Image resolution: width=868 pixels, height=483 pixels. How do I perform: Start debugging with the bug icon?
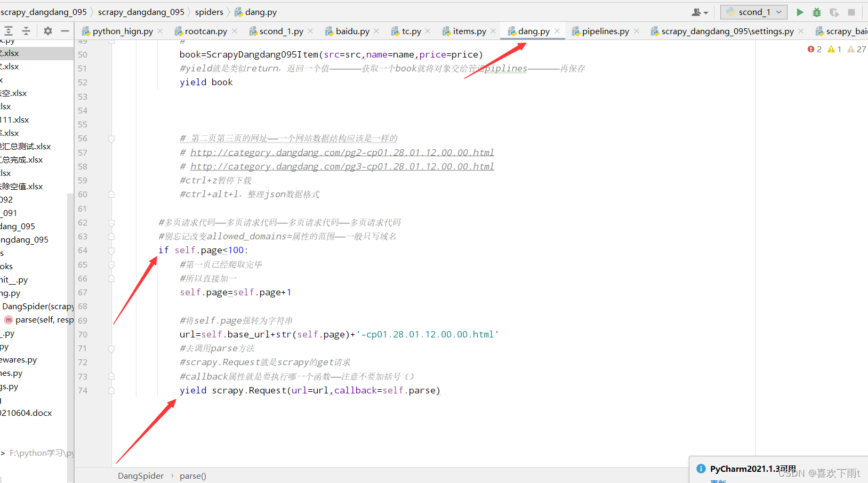(x=817, y=12)
